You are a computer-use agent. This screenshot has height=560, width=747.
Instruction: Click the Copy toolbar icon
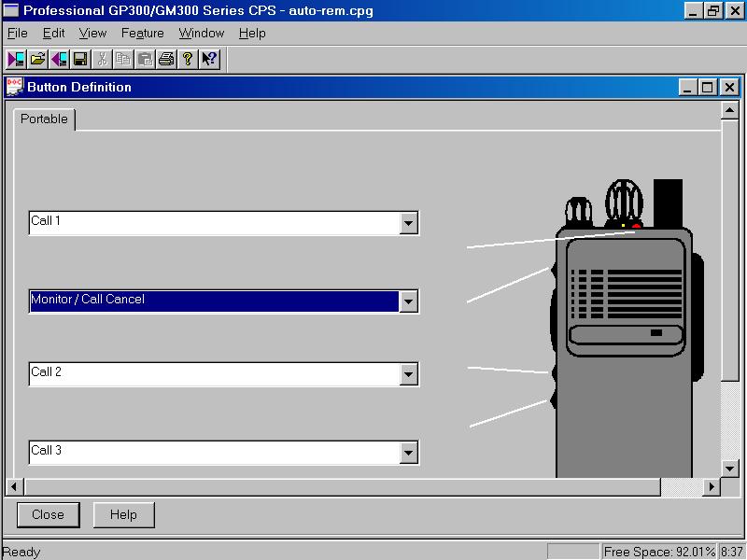point(123,60)
